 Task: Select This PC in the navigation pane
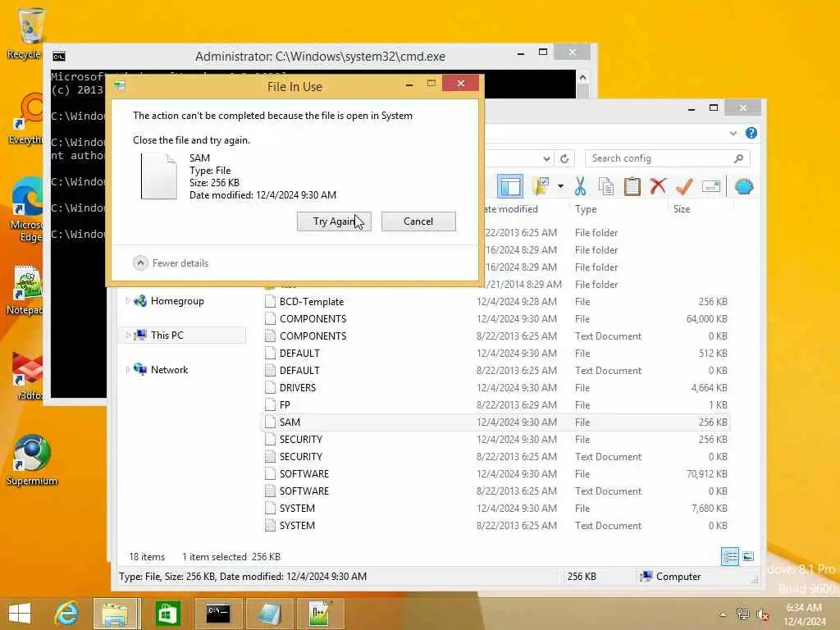pyautogui.click(x=167, y=336)
